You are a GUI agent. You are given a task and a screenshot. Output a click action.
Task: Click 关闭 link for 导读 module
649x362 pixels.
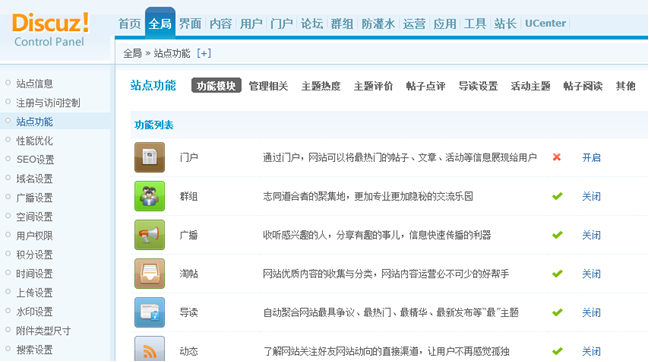[591, 313]
